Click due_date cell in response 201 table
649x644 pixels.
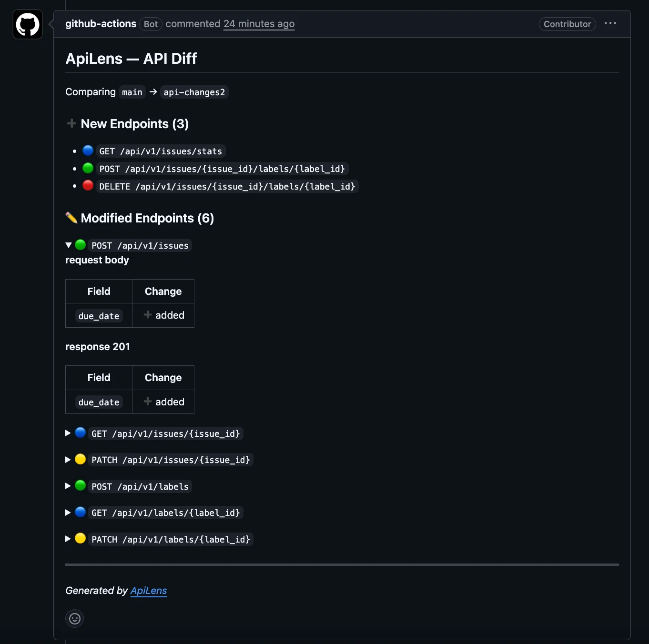(99, 402)
